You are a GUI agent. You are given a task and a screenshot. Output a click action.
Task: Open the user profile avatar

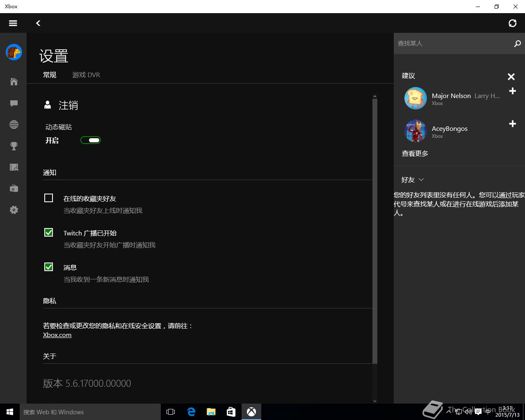tap(14, 52)
